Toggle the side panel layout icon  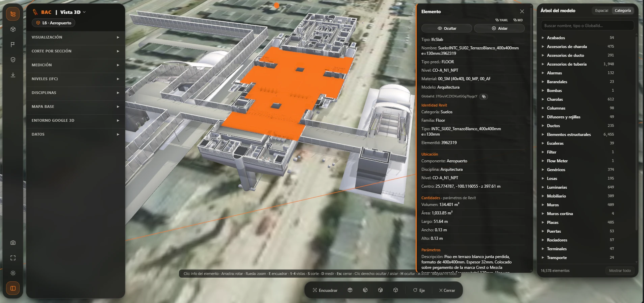pyautogui.click(x=13, y=288)
